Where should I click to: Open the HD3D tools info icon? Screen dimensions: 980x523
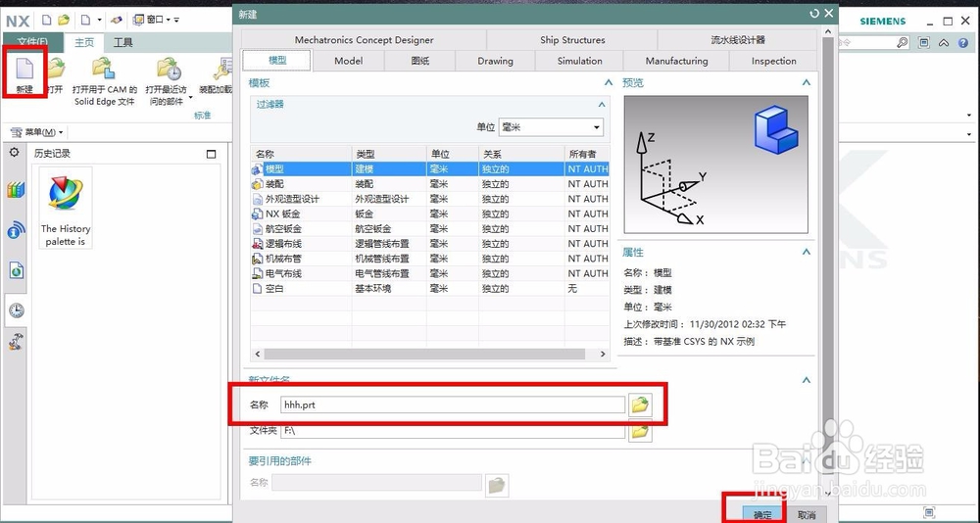17,230
